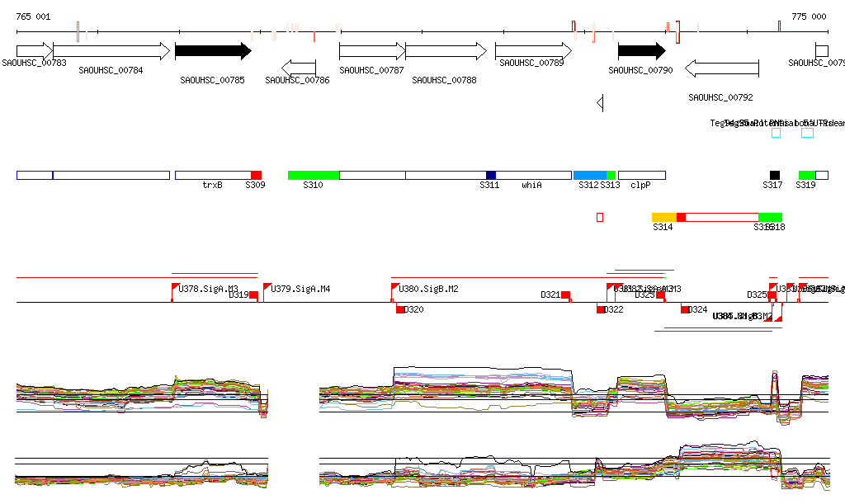Click the U380.SigB.M2 red flag marker
The width and height of the screenshot is (845, 504).
[394, 288]
